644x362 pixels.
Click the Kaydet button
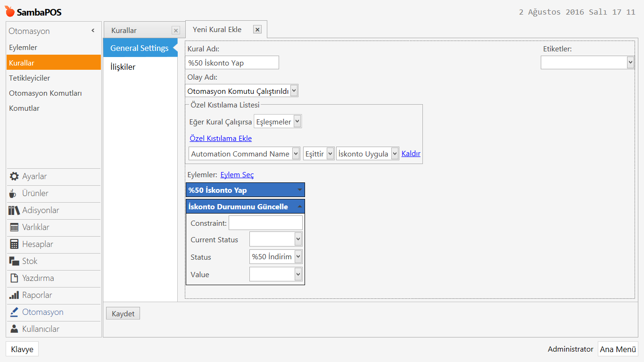[123, 313]
